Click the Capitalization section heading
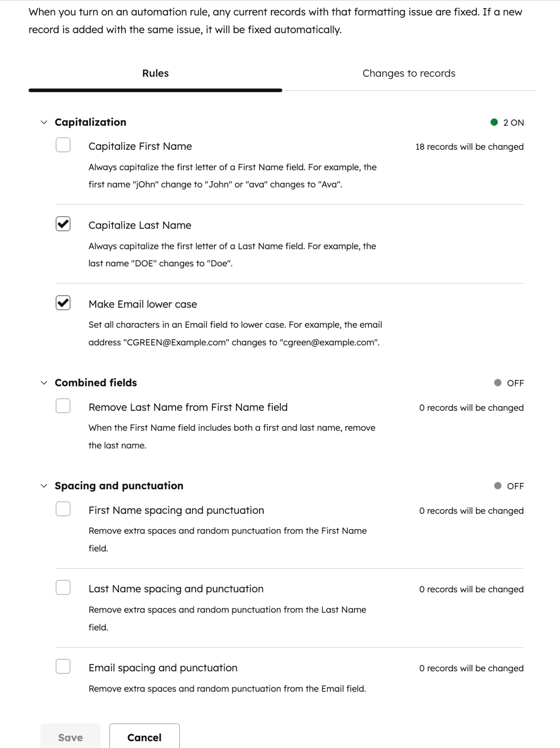Screen dimensions: 560x748 (x=91, y=122)
